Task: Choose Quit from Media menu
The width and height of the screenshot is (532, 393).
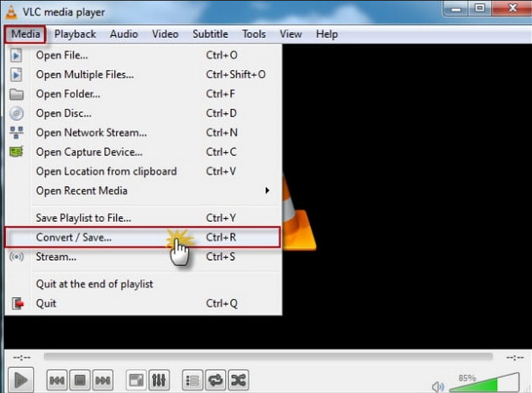Action: [143, 303]
